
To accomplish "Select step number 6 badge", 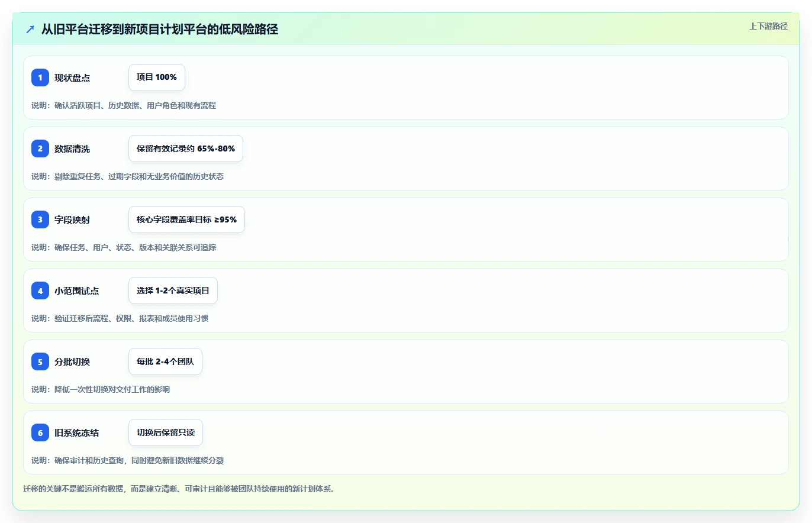I will click(x=40, y=432).
